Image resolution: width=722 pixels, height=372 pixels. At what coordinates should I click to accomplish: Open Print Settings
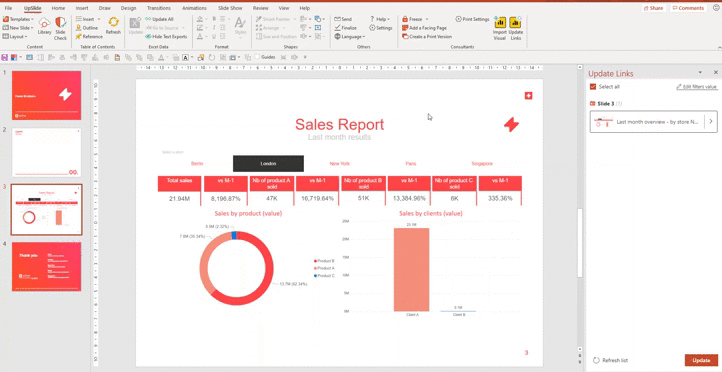pyautogui.click(x=472, y=19)
